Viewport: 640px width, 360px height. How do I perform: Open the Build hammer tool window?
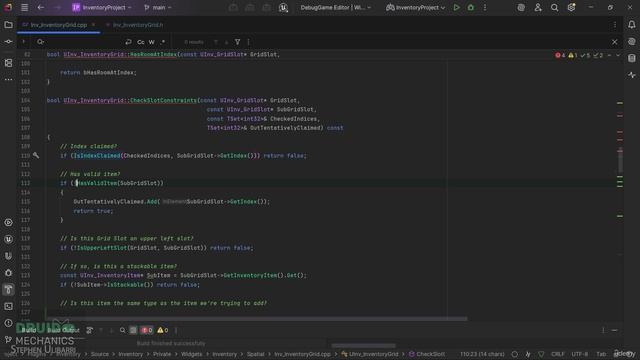[x=8, y=289]
